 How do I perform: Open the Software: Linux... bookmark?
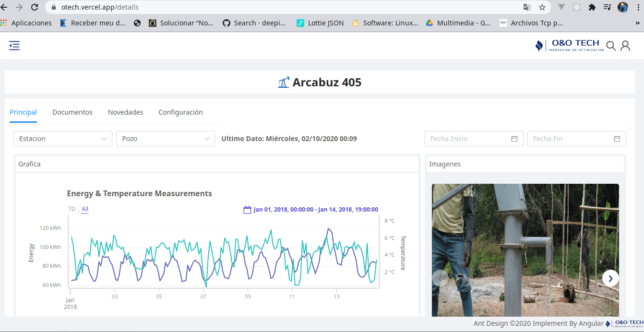coord(385,23)
